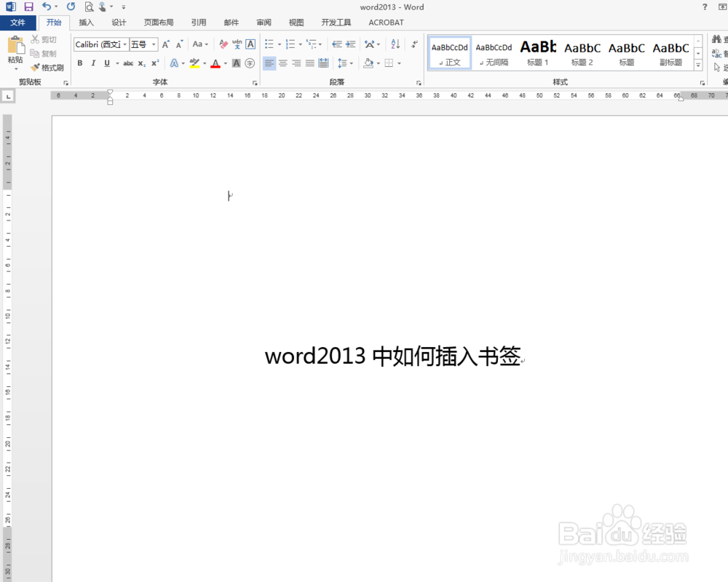Open the 文件 (File) tab
Viewport: 728px width, 582px height.
point(17,23)
